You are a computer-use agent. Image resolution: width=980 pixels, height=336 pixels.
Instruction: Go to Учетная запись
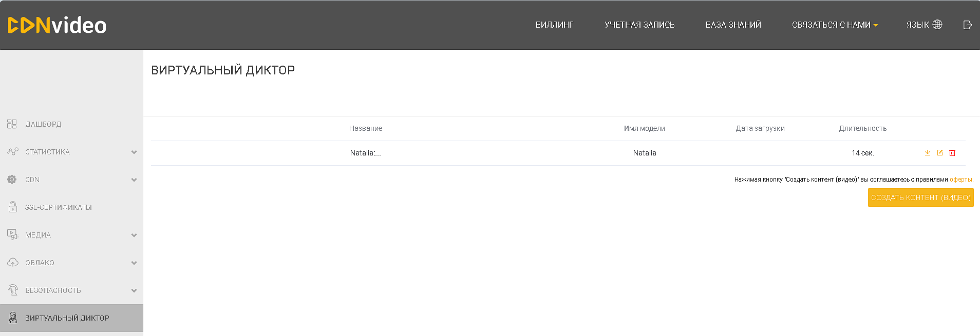(x=639, y=25)
